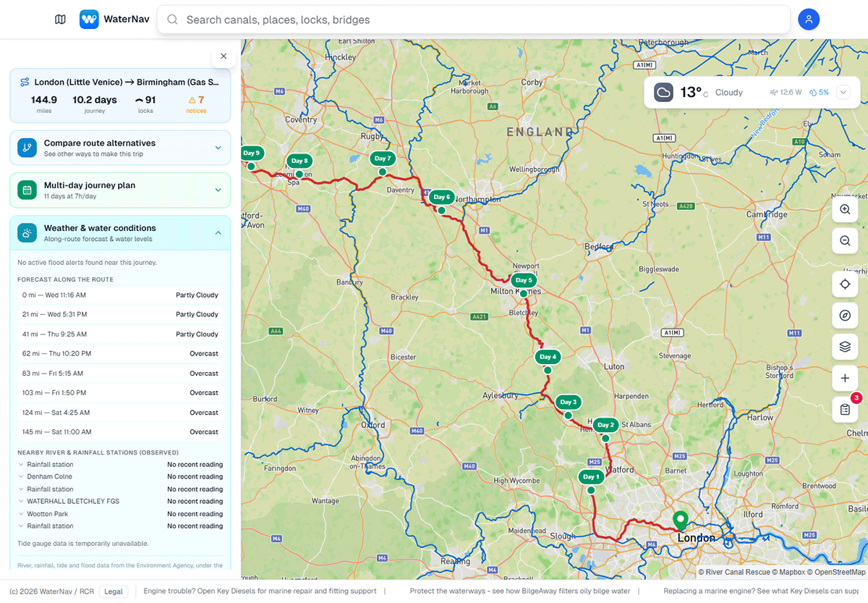Expand the weather widget chevron
This screenshot has width=868, height=603.
click(843, 92)
